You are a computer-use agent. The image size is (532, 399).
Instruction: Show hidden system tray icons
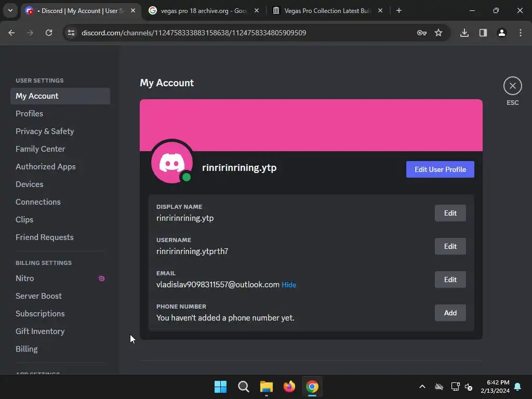[422, 387]
